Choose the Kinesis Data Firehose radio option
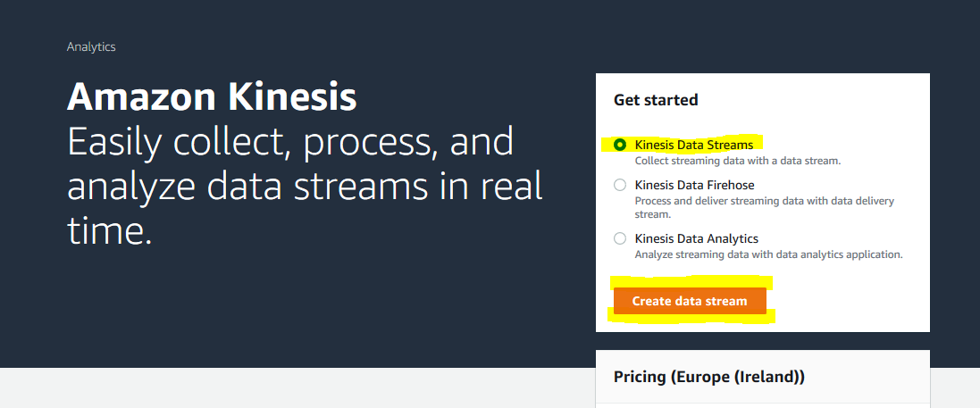 619,185
